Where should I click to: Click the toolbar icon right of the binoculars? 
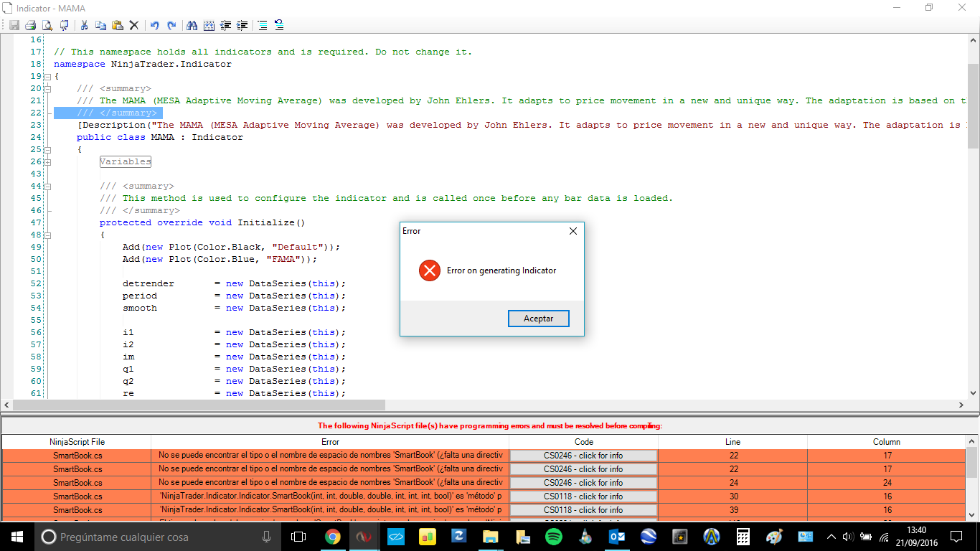(209, 25)
